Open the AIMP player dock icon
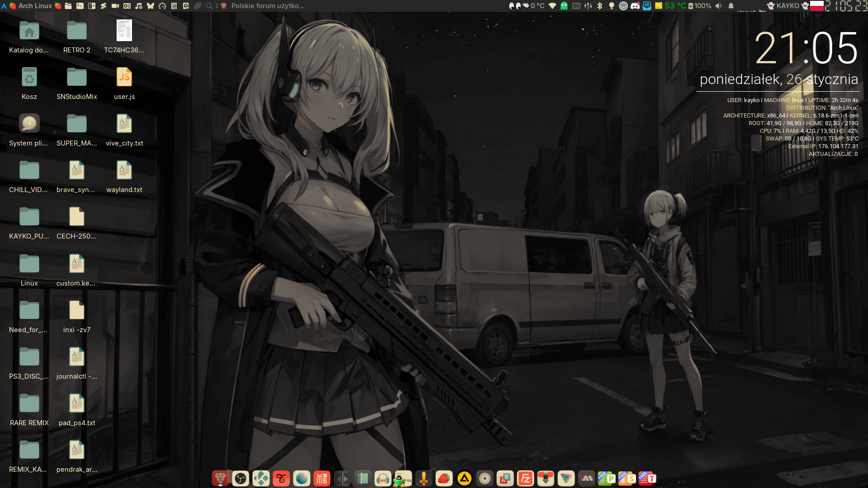This screenshot has height=488, width=868. coord(464,478)
